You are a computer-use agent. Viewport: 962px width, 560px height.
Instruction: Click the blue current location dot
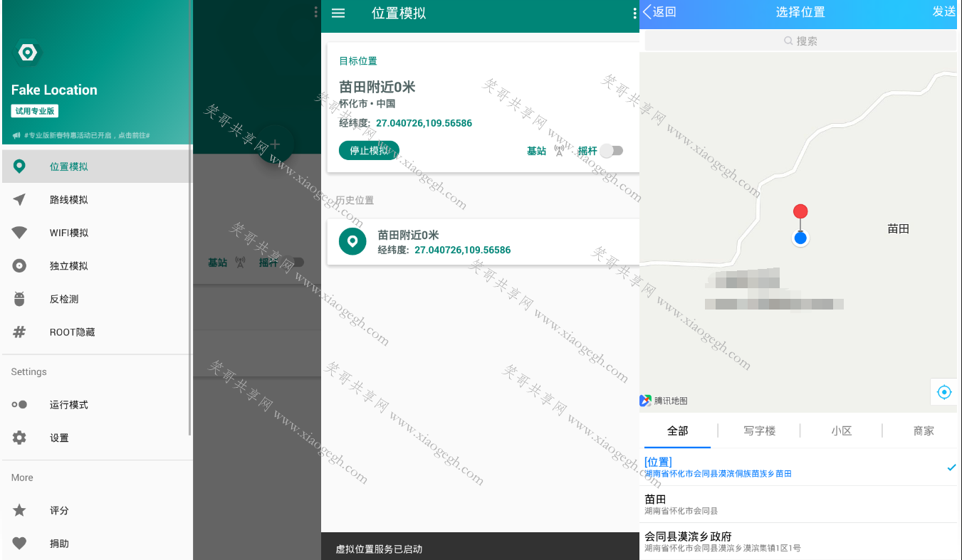click(800, 238)
